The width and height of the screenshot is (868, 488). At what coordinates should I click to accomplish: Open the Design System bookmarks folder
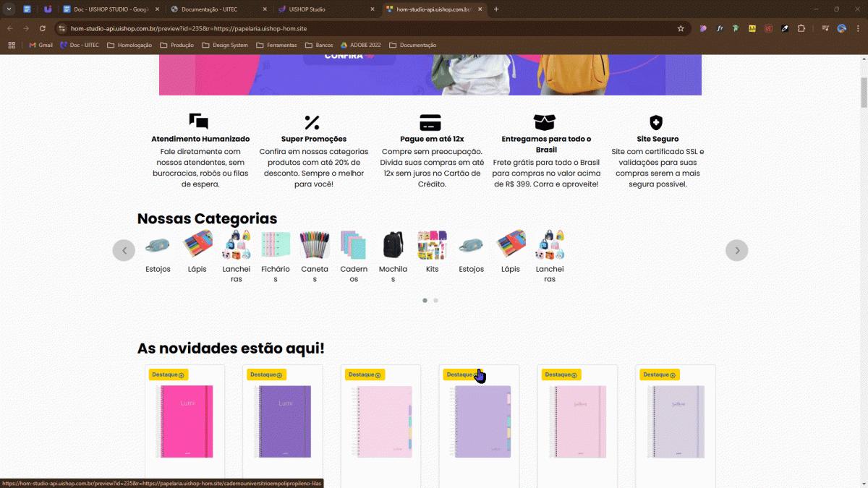click(225, 45)
